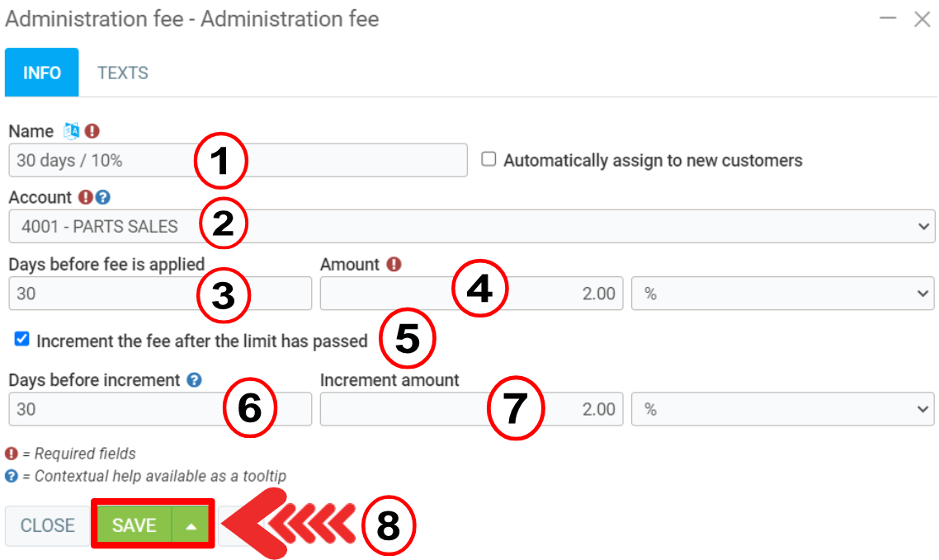Screen dimensions: 939x560
Task: Click the CLOSE button
Action: 48,525
